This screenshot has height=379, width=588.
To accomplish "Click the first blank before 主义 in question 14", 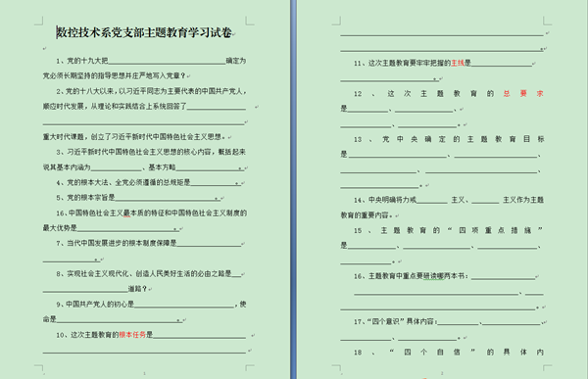I will 432,201.
